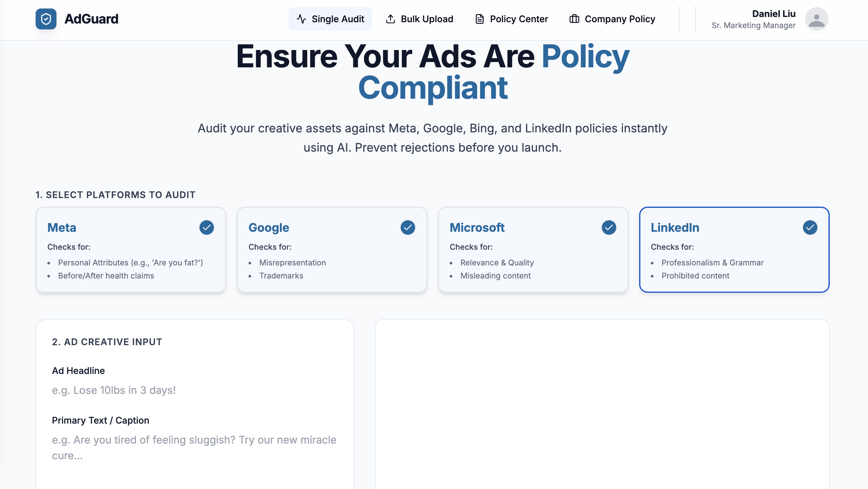Click the Company Policy briefcase icon
This screenshot has height=489, width=868.
click(x=574, y=19)
